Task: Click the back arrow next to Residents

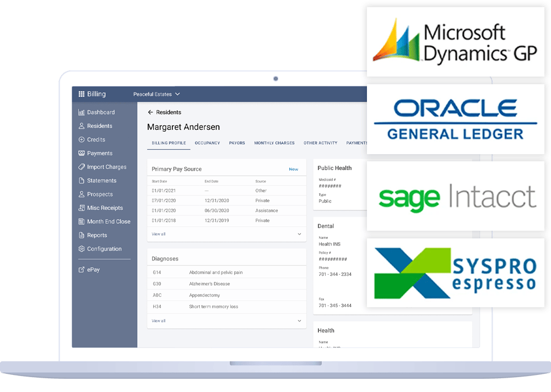Action: [150, 112]
